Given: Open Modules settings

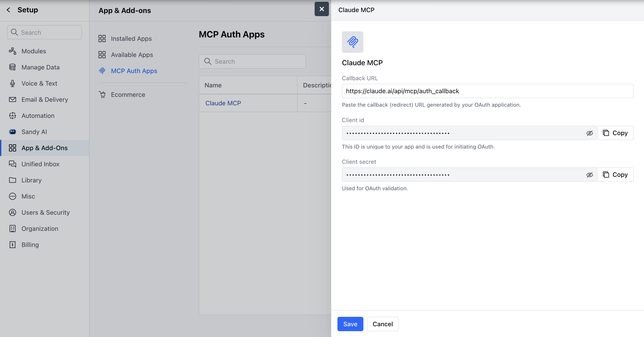Looking at the screenshot, I should point(45,51).
